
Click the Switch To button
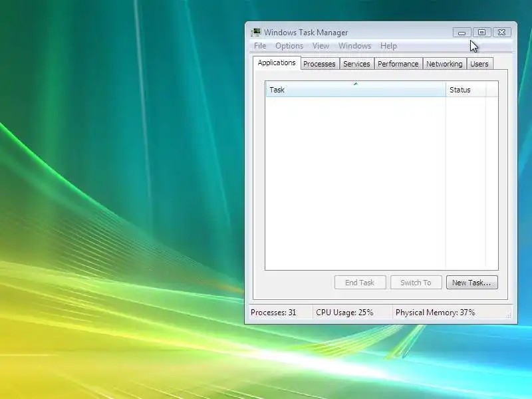416,282
